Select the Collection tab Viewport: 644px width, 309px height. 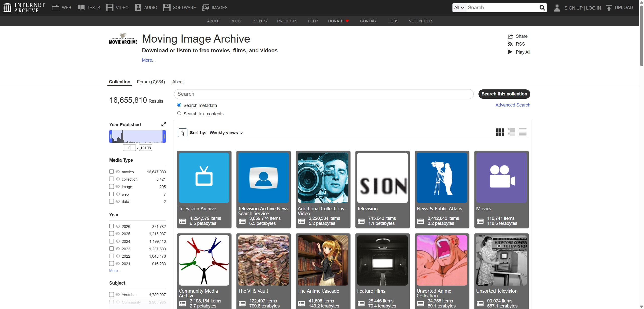119,82
